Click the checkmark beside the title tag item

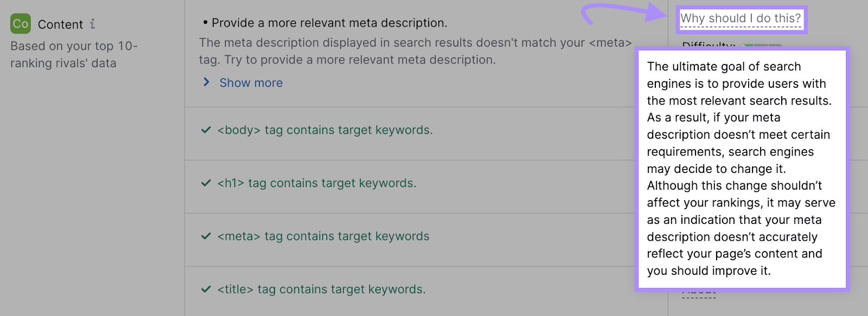pyautogui.click(x=206, y=289)
